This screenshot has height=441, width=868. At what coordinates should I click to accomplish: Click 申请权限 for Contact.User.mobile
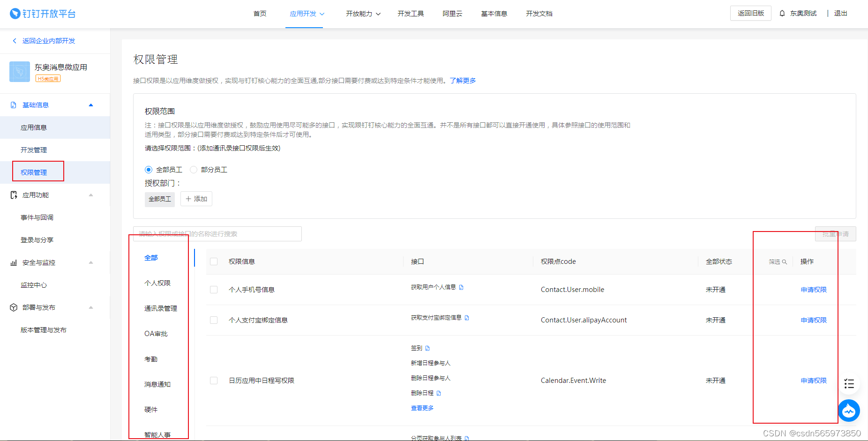[814, 290]
